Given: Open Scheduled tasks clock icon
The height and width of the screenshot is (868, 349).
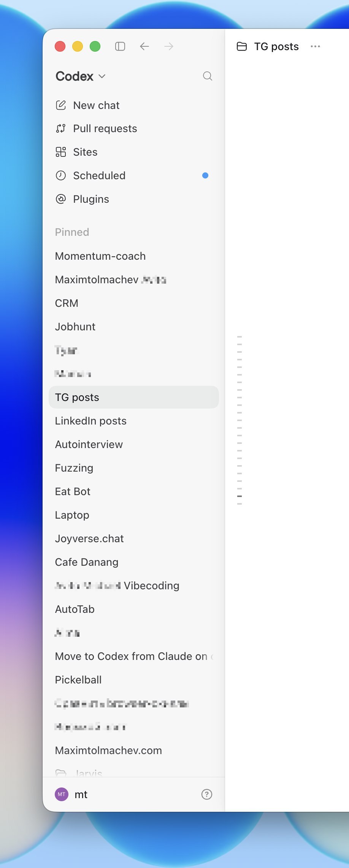Looking at the screenshot, I should tap(61, 175).
